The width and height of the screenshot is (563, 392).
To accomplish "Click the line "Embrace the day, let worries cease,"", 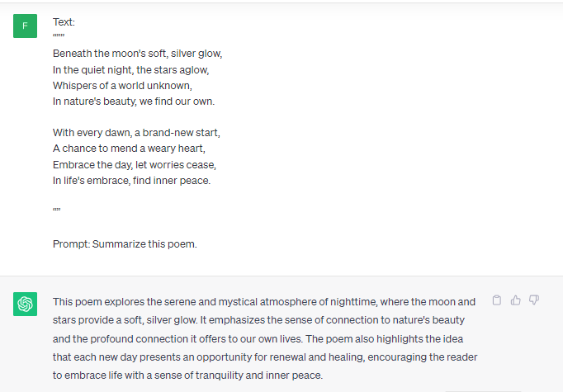I will tap(135, 165).
